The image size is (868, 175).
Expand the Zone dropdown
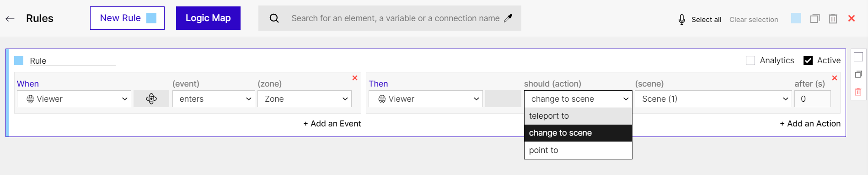coord(305,98)
